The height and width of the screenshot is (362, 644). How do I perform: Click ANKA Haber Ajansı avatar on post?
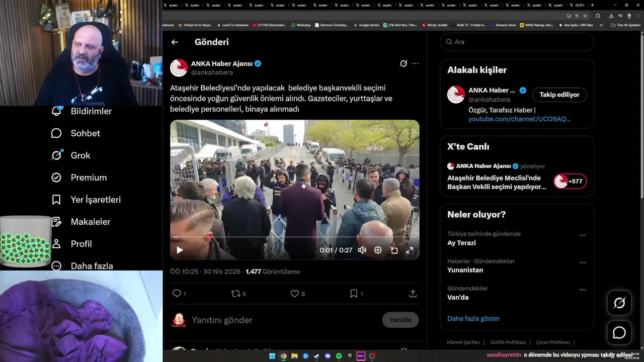179,68
